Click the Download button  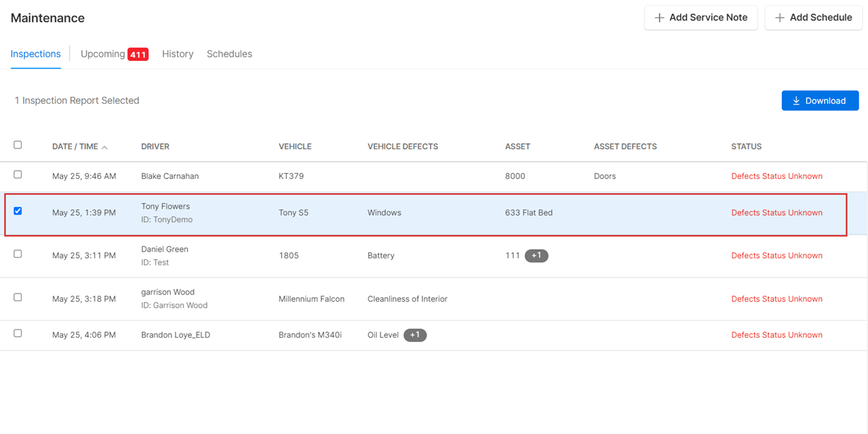(820, 100)
